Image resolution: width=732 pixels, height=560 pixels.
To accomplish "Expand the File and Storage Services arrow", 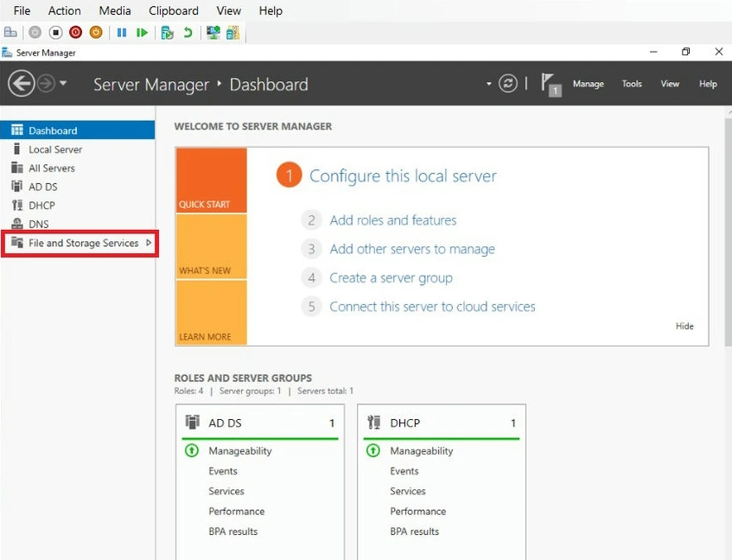I will click(149, 243).
